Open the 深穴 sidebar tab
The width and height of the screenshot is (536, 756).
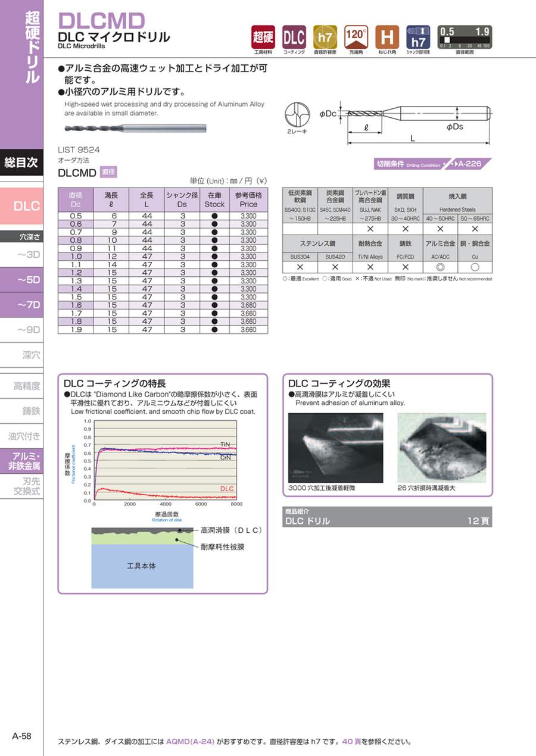pos(21,355)
